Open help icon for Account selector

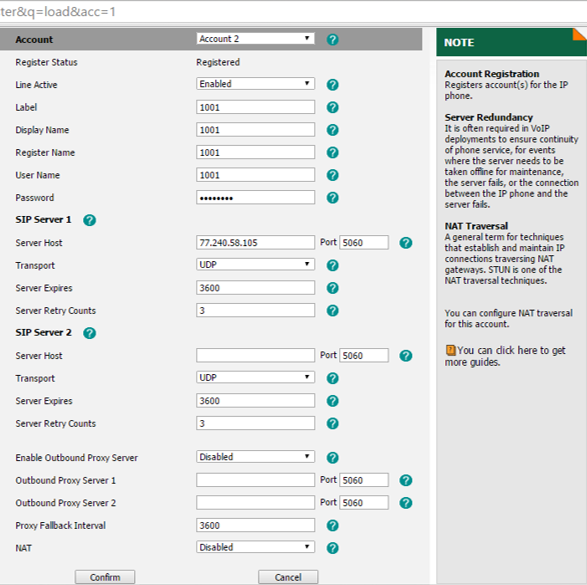click(x=332, y=39)
